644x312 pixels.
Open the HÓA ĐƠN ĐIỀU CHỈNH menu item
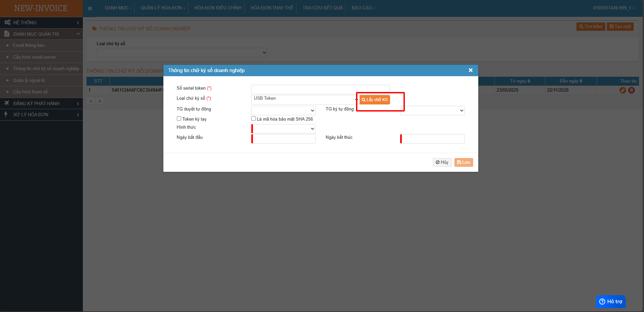[x=218, y=8]
